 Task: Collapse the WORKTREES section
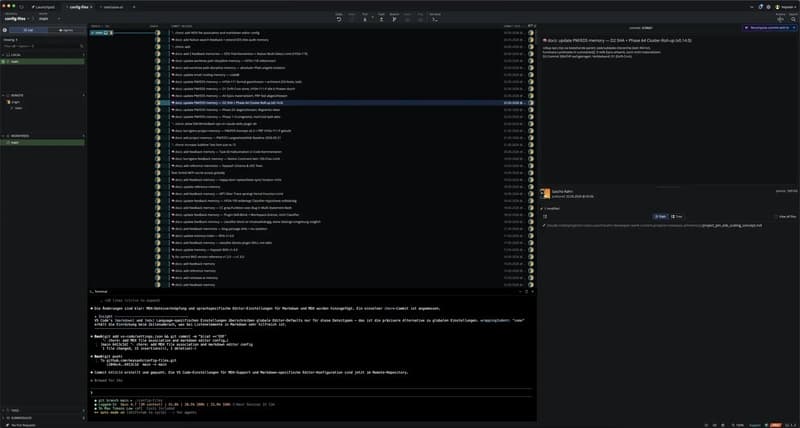click(4, 136)
